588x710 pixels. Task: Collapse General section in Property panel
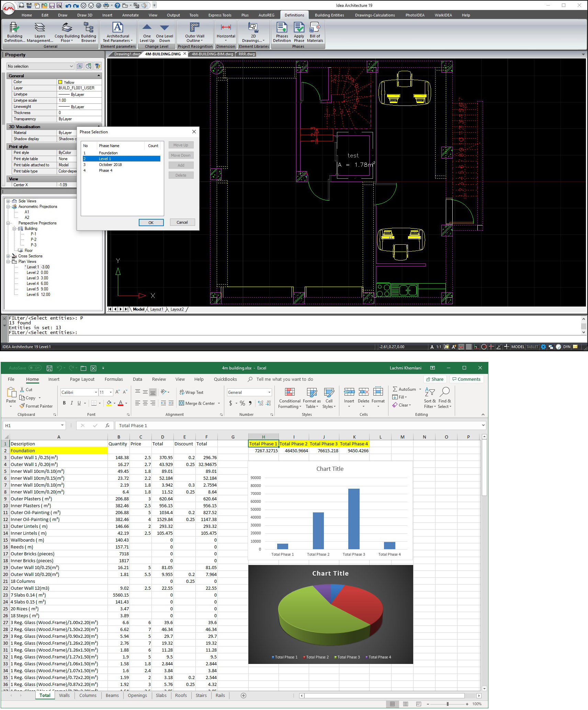pos(99,76)
